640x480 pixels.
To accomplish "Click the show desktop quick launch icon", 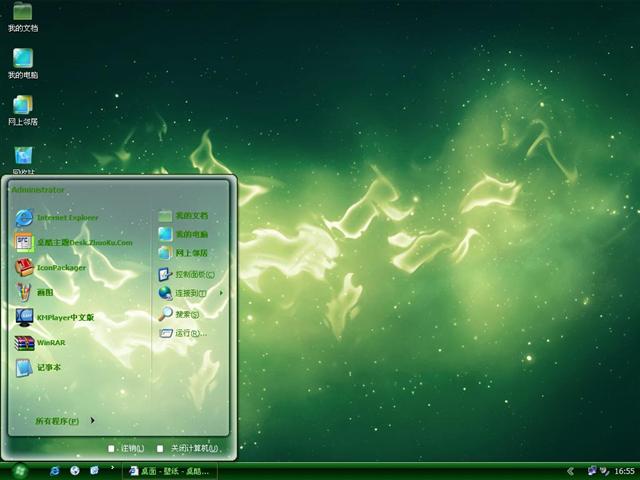I will click(x=95, y=471).
